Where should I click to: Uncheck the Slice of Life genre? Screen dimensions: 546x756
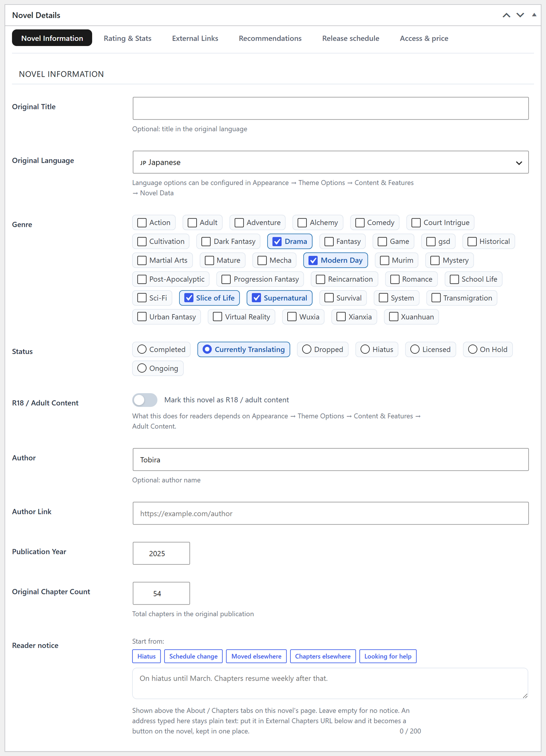coord(189,298)
